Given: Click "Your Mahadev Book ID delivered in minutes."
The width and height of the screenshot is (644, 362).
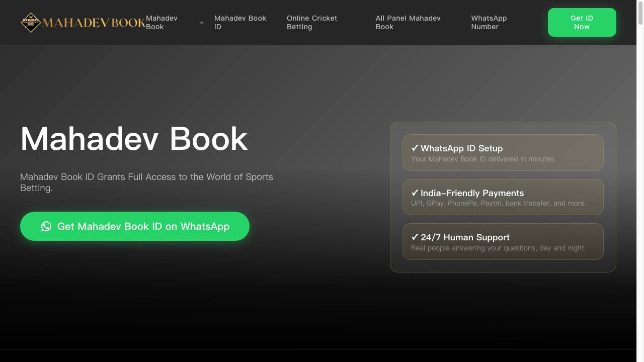Looking at the screenshot, I should point(484,159).
